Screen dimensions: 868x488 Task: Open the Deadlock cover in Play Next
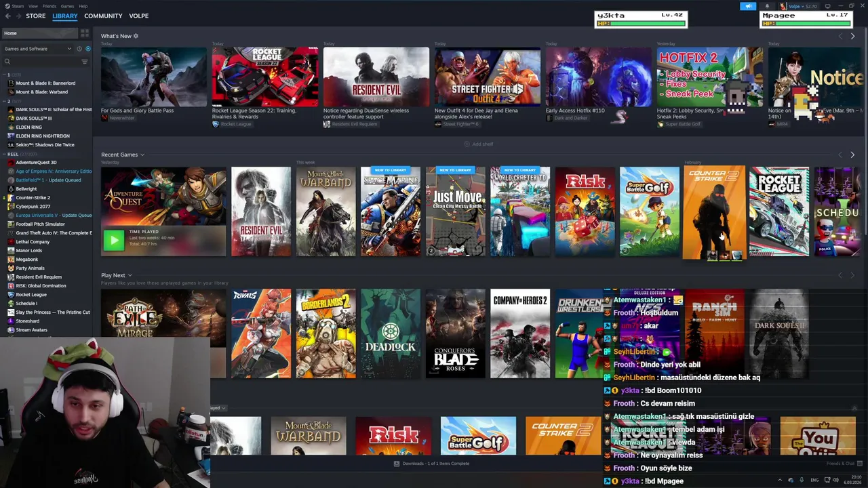391,333
